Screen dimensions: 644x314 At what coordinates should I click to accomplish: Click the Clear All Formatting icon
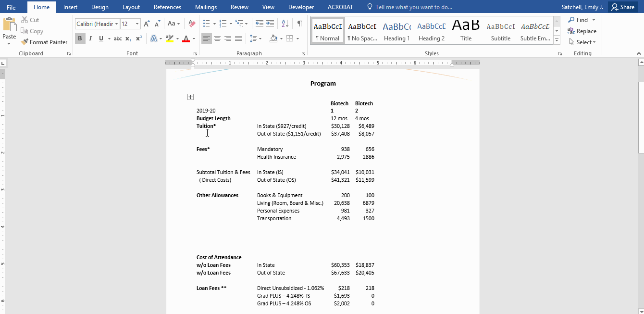[x=191, y=23]
